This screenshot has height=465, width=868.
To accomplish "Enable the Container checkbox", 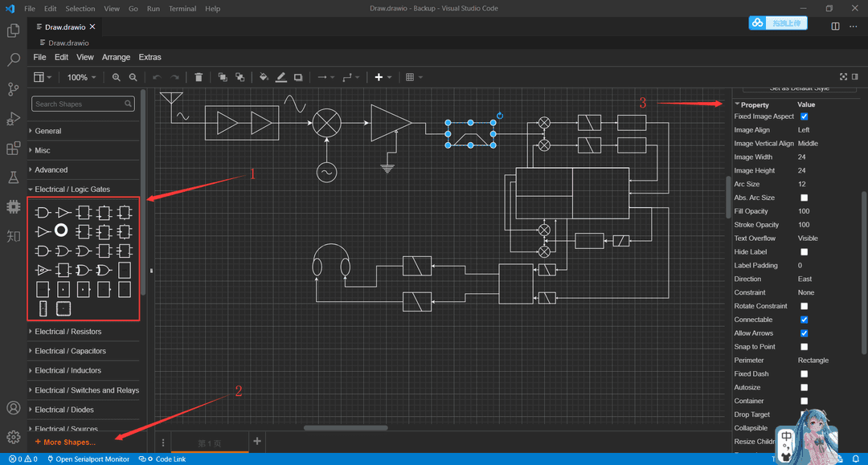I will tap(804, 400).
